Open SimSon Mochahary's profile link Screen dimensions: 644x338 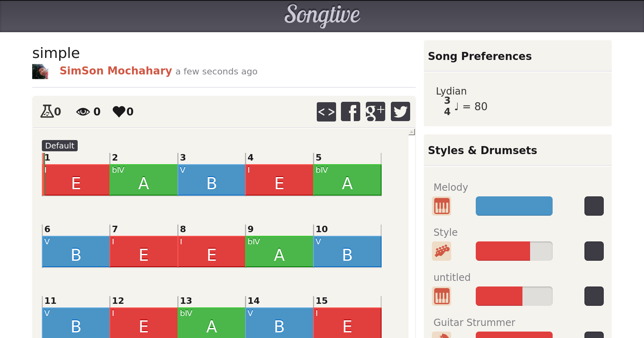click(116, 71)
